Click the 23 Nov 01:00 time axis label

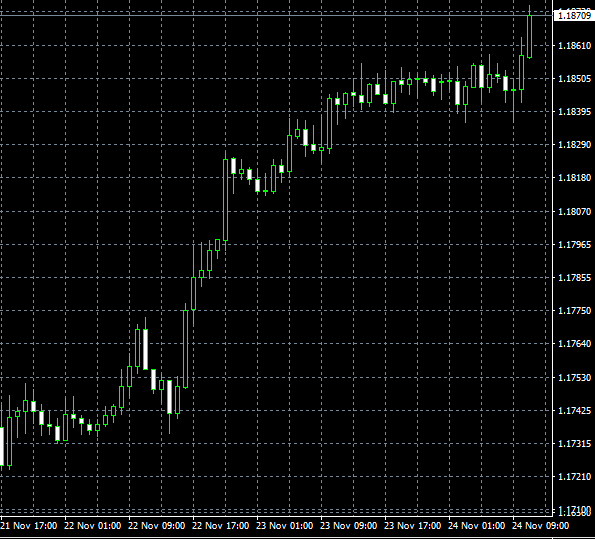click(285, 526)
